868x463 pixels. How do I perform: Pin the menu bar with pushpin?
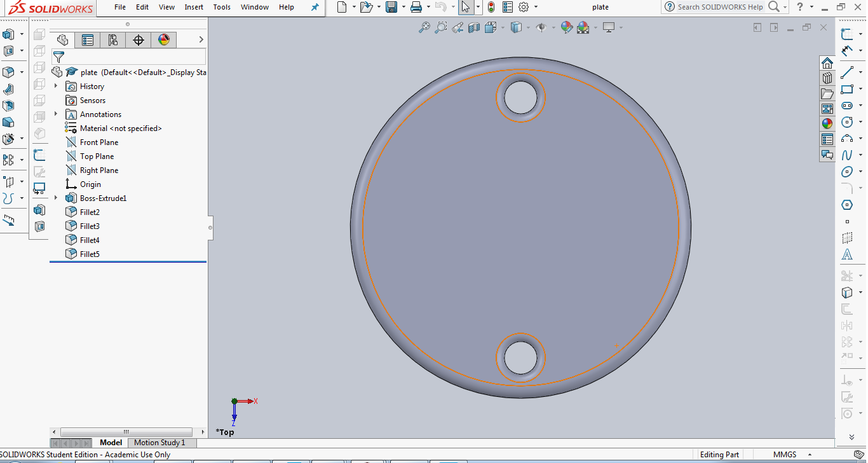tap(315, 7)
